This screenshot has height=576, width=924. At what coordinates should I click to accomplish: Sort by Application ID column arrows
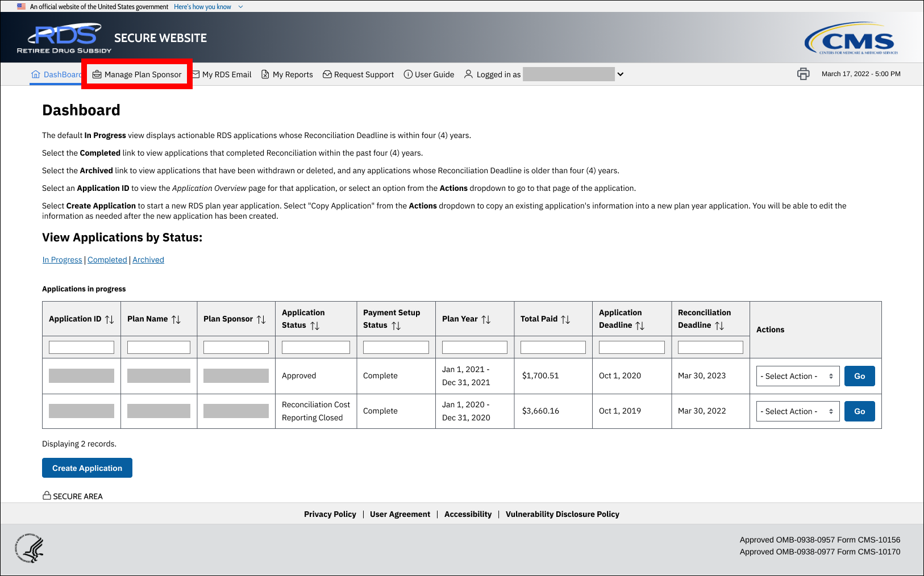click(110, 319)
